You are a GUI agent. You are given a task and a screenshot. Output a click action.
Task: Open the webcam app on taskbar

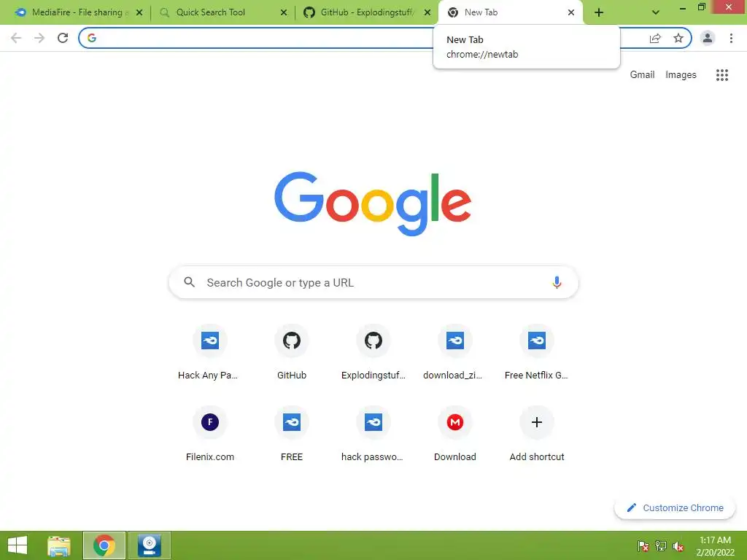149,545
